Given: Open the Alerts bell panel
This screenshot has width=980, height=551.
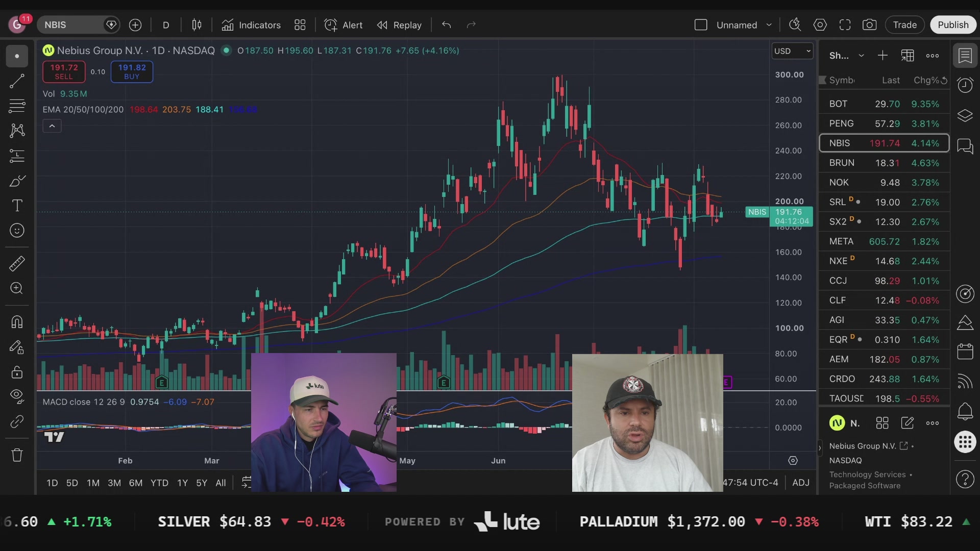Looking at the screenshot, I should (x=965, y=411).
